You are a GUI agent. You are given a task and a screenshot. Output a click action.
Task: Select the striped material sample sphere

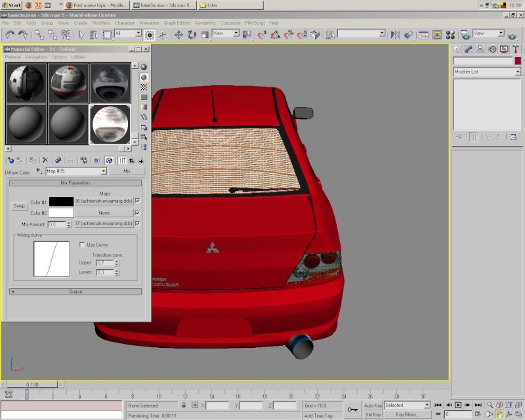tap(110, 124)
